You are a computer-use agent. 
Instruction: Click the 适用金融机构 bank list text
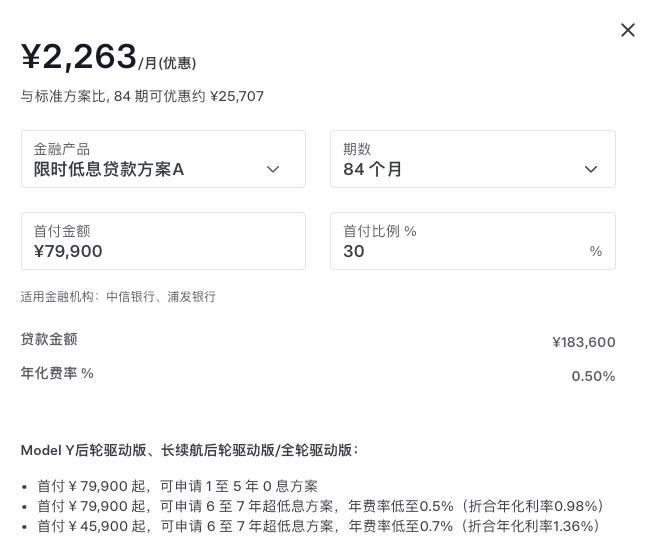(x=118, y=296)
